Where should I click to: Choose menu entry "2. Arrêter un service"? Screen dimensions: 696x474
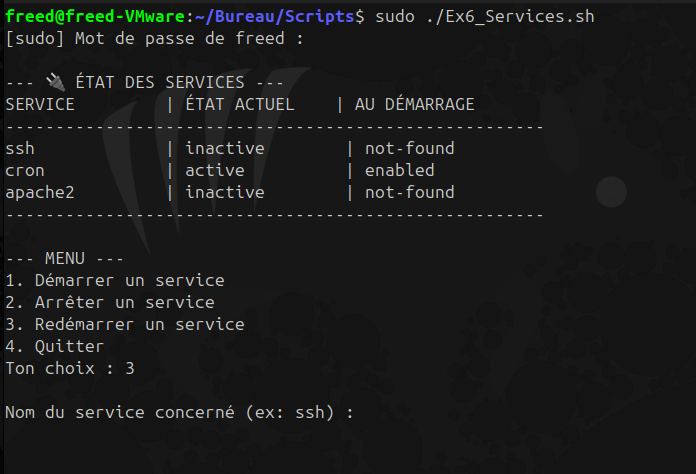pyautogui.click(x=110, y=302)
